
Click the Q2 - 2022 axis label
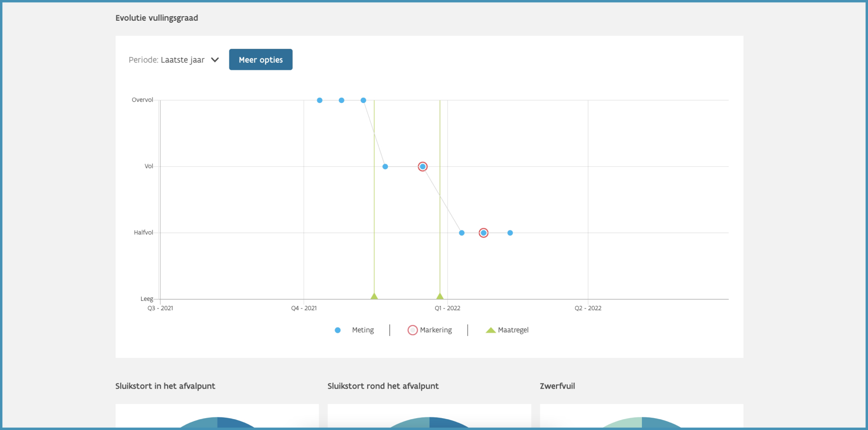click(x=588, y=308)
